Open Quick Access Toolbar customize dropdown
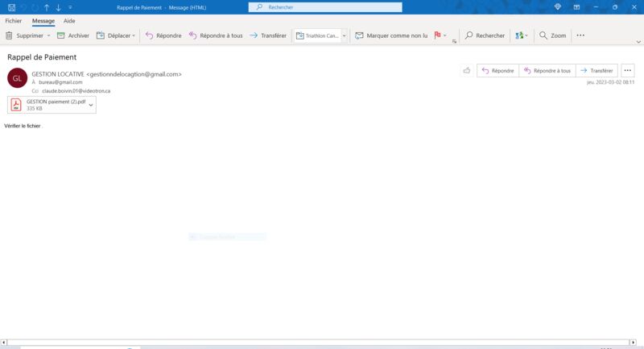This screenshot has height=349, width=644. [x=70, y=7]
